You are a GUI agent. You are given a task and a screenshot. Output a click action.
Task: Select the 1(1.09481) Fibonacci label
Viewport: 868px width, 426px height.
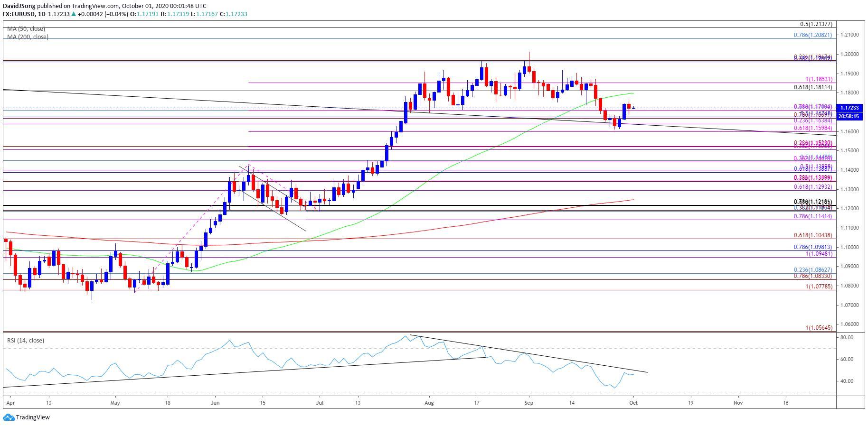pyautogui.click(x=819, y=254)
